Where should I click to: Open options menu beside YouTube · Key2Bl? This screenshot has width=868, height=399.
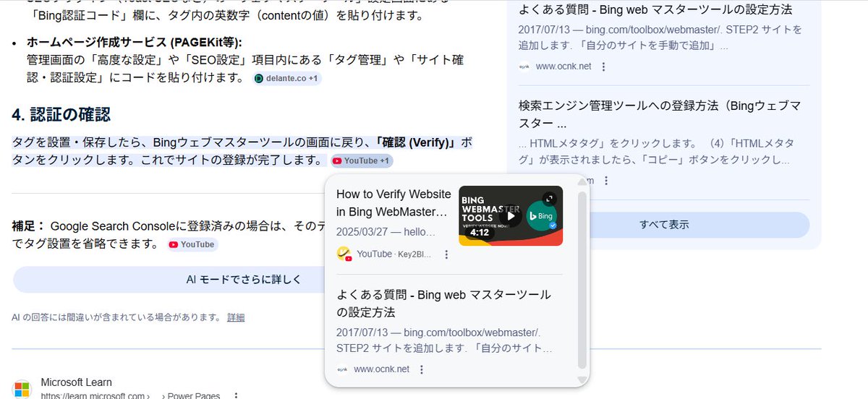[x=446, y=254]
